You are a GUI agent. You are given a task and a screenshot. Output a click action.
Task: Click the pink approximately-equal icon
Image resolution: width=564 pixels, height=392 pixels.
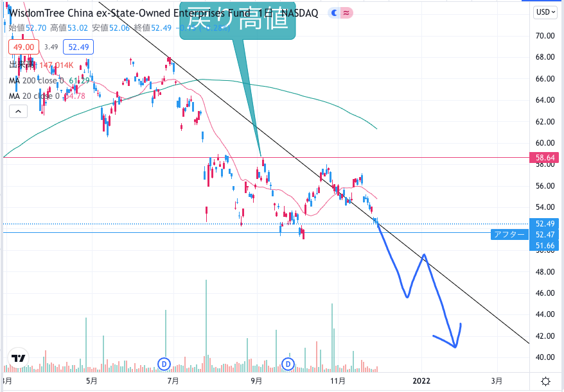click(x=346, y=13)
